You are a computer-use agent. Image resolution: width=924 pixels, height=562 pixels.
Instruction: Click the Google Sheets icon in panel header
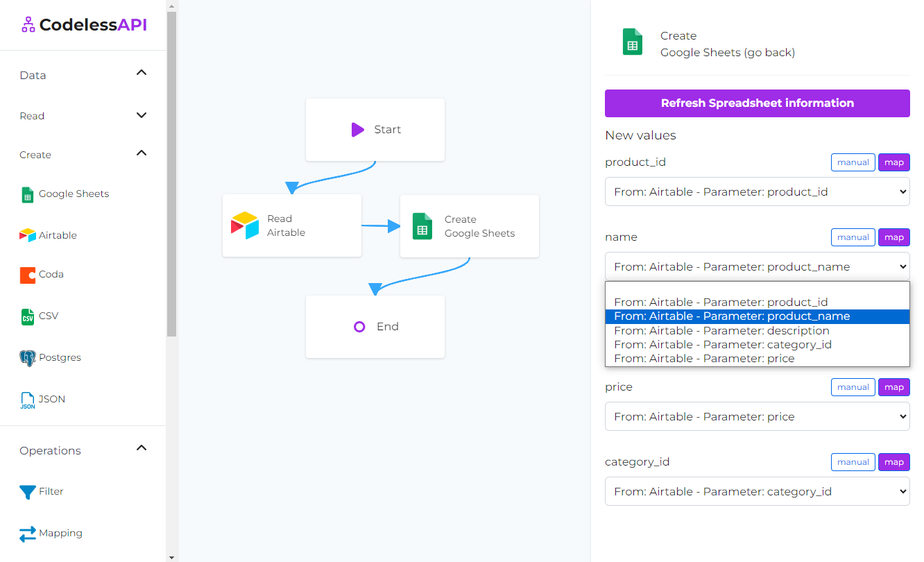click(632, 42)
